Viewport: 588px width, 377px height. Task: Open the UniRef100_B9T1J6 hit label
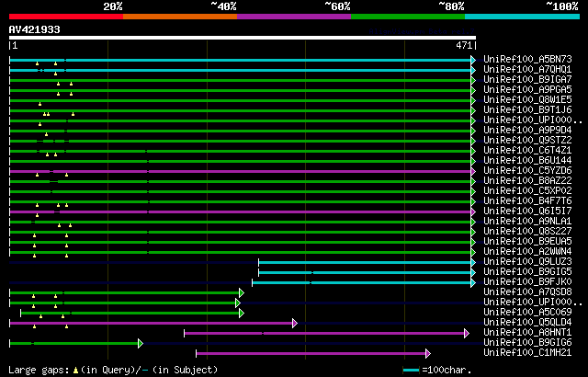coord(527,110)
